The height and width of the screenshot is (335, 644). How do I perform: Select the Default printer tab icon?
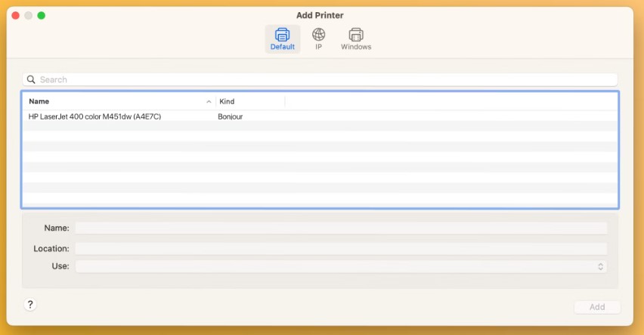282,39
